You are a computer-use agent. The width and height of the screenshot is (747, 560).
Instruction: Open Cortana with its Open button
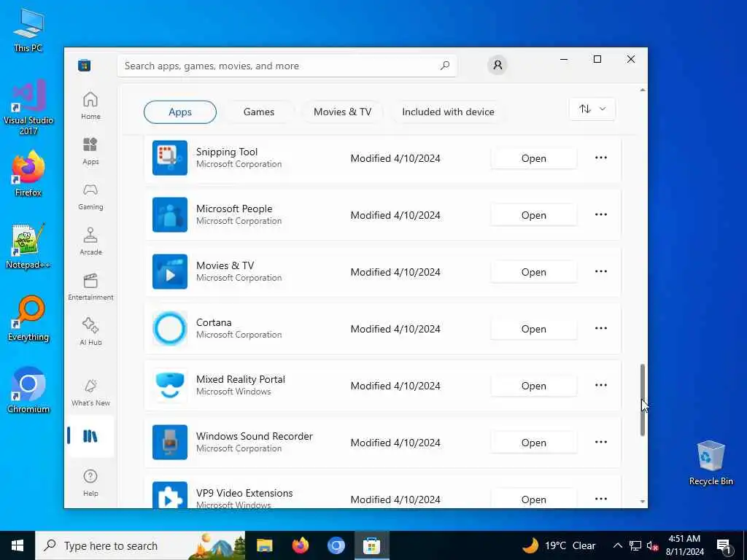click(x=533, y=329)
